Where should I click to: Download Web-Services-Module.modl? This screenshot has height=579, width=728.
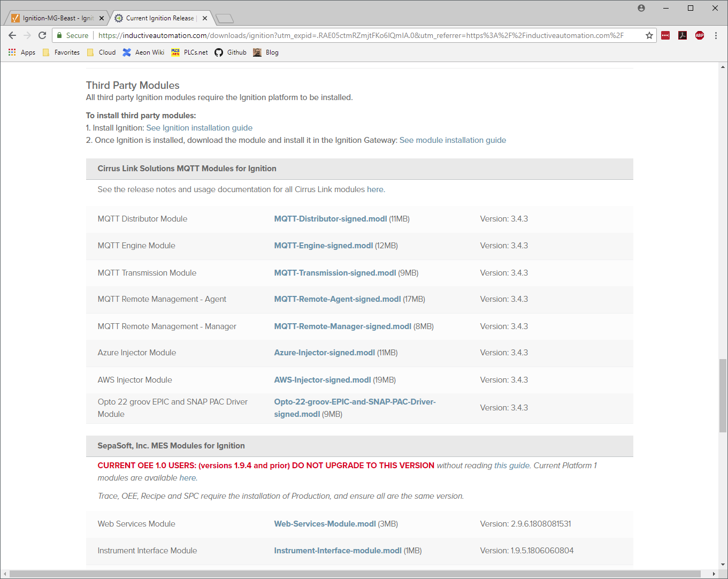pyautogui.click(x=325, y=524)
